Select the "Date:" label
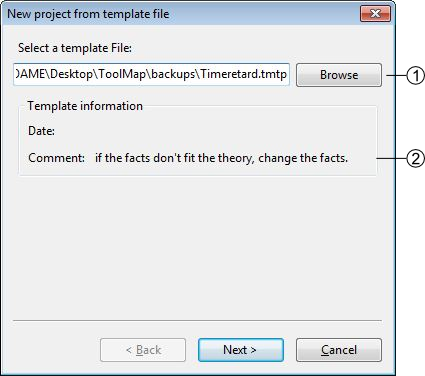425x376 pixels. click(42, 131)
